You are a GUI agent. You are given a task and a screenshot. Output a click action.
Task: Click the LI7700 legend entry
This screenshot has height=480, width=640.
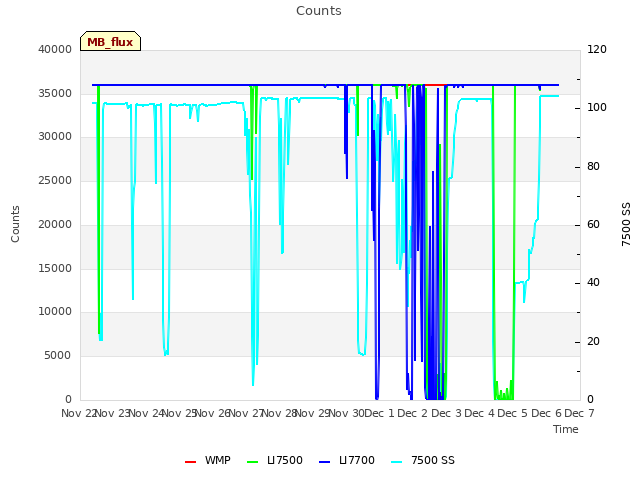tap(347, 460)
